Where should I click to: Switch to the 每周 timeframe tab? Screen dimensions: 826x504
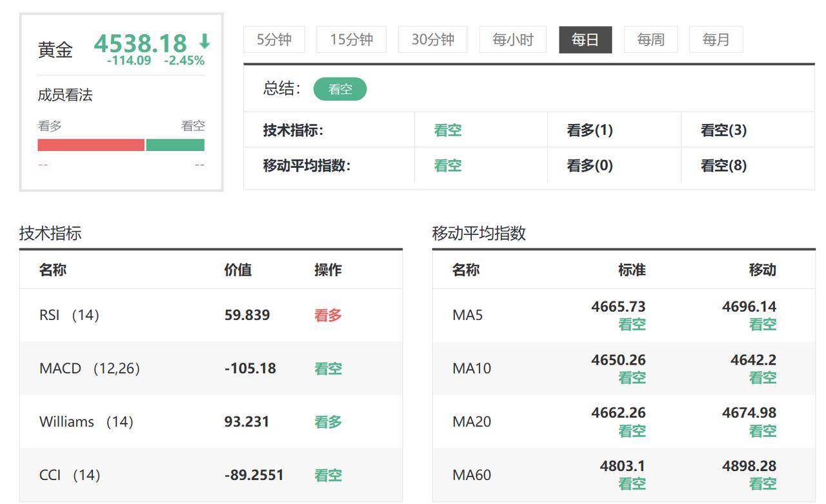[650, 39]
